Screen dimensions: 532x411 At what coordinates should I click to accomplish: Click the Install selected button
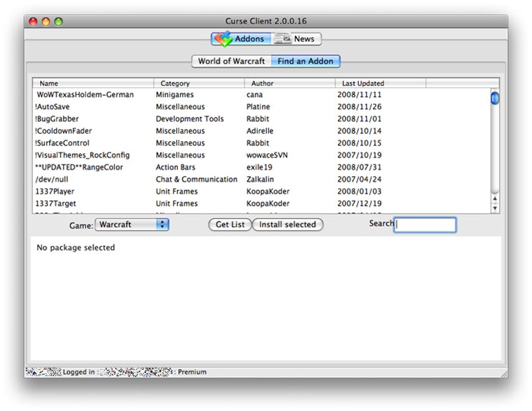click(x=287, y=224)
